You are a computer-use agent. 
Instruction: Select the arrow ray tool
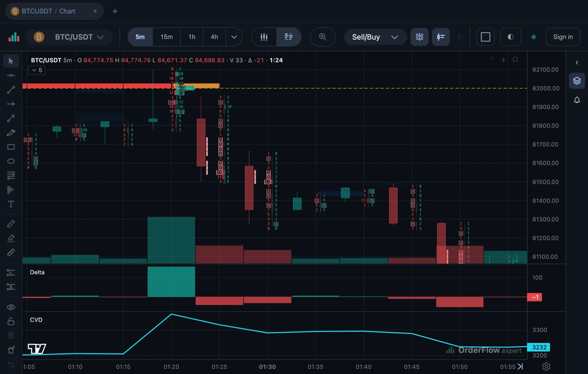(11, 104)
